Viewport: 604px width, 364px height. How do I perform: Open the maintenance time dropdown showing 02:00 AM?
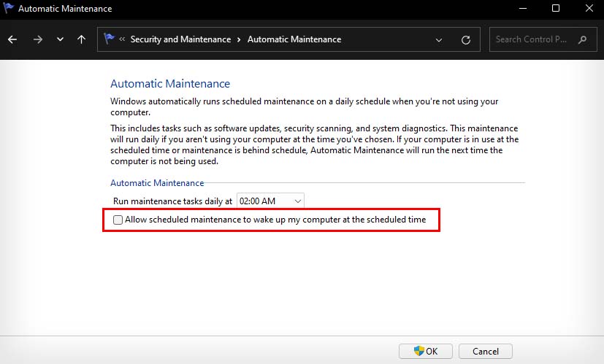270,201
